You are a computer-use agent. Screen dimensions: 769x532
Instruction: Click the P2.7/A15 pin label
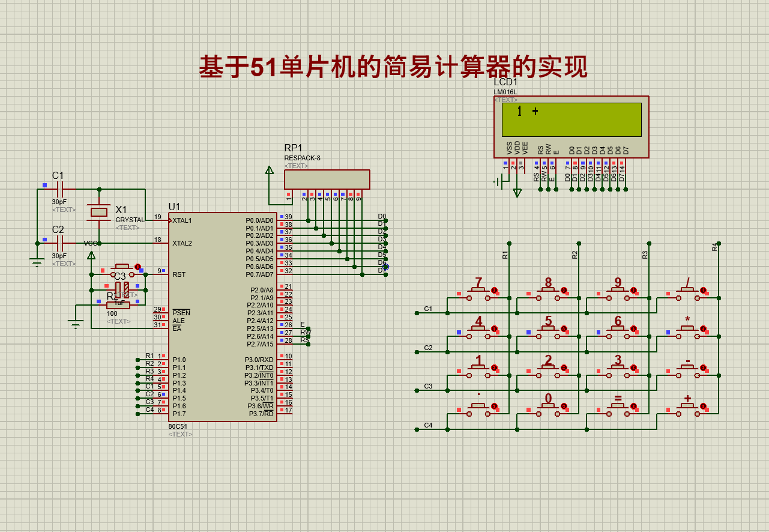click(260, 344)
